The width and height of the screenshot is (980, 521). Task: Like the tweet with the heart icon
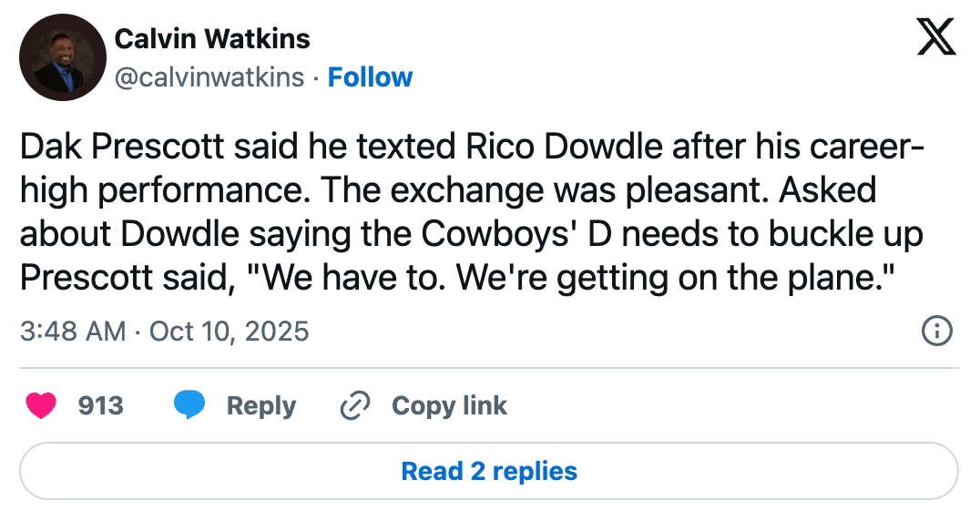click(41, 406)
